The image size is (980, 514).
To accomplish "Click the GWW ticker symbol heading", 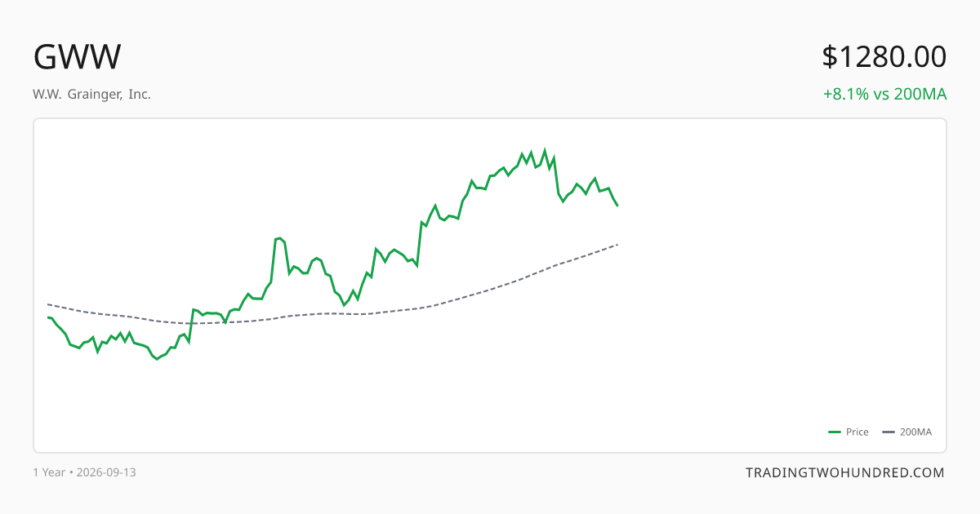I will coord(77,57).
